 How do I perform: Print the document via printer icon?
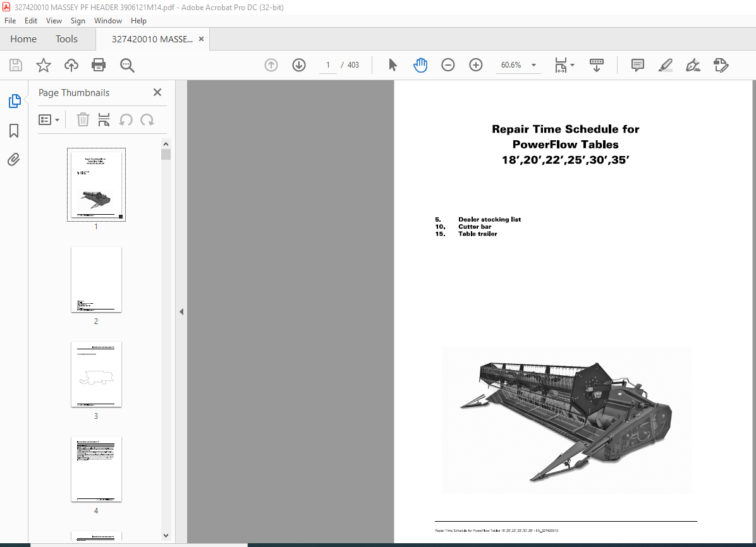click(x=99, y=65)
